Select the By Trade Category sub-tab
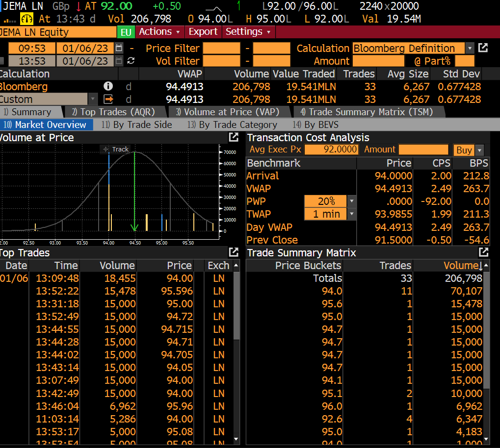The width and height of the screenshot is (500, 448). click(232, 124)
